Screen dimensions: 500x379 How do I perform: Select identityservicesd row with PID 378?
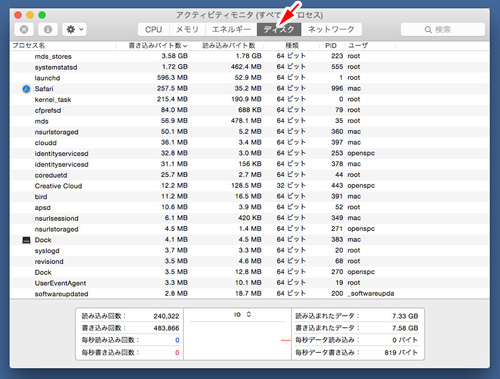click(249, 164)
